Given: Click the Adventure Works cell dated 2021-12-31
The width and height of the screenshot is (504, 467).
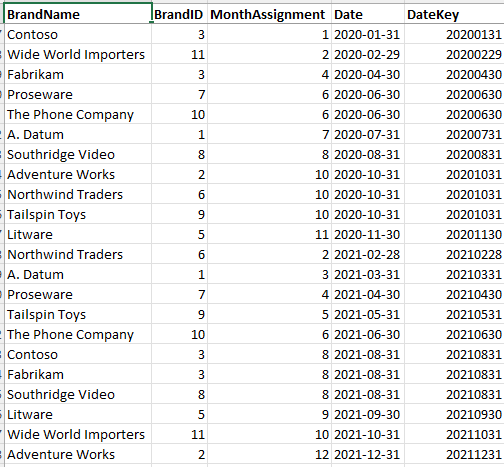Looking at the screenshot, I should pos(78,454).
